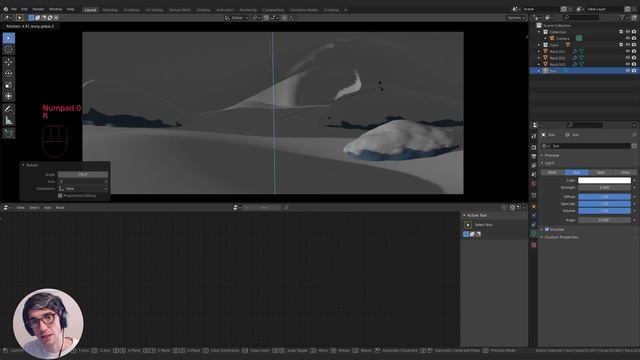Toggle the Proportional Editing checkbox
The height and width of the screenshot is (360, 640).
coord(60,196)
